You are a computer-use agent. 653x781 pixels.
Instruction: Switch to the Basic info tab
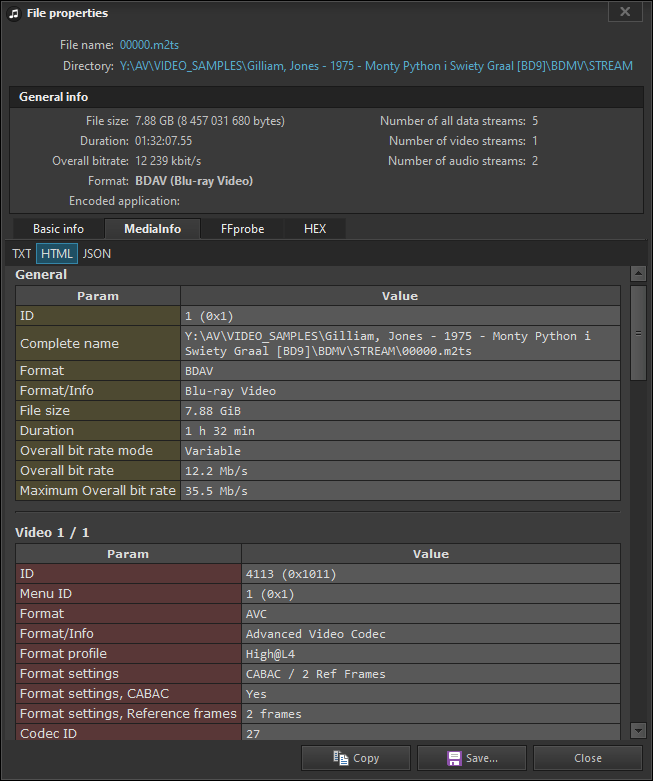tap(58, 229)
